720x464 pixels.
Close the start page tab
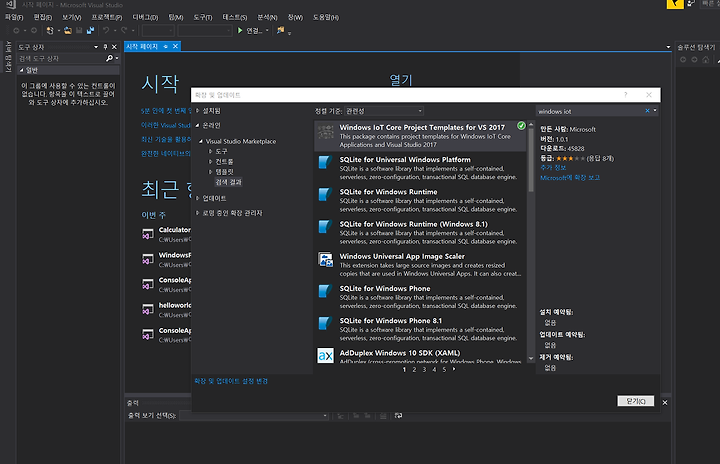point(175,46)
